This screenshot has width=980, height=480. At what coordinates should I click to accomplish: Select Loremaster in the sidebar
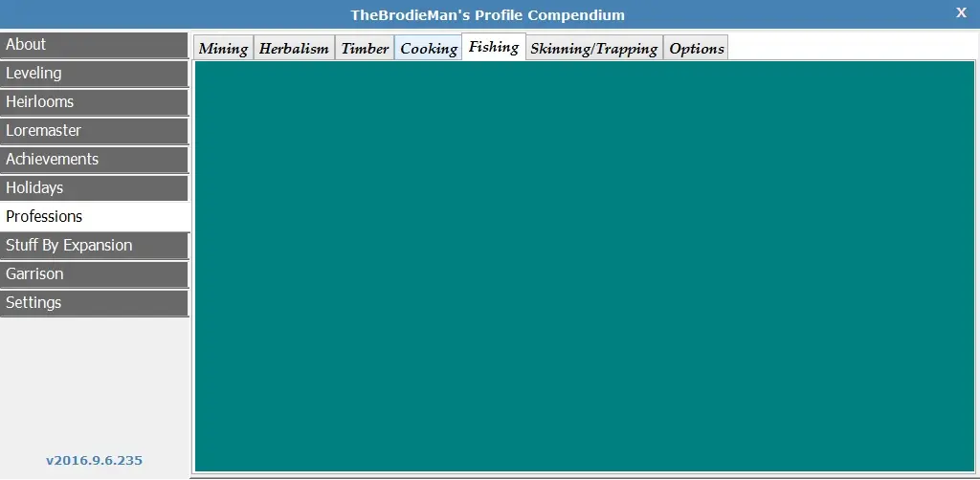click(94, 131)
